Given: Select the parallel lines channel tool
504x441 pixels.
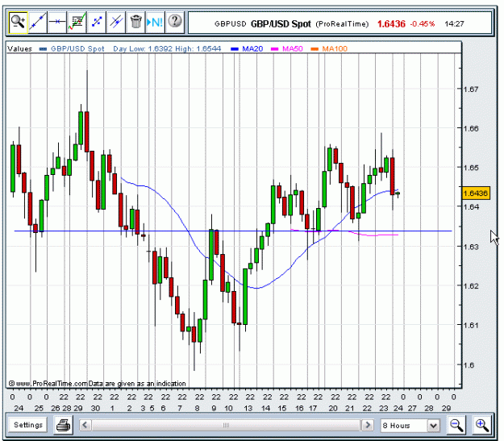Looking at the screenshot, I should (x=116, y=23).
